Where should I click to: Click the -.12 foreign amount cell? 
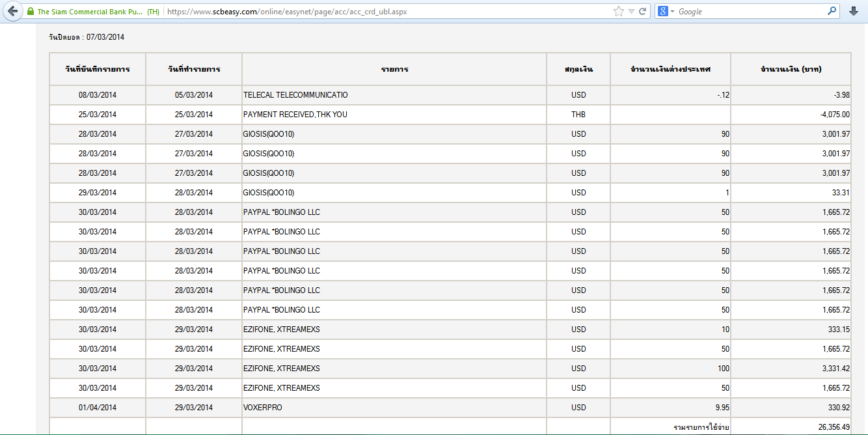pyautogui.click(x=670, y=95)
